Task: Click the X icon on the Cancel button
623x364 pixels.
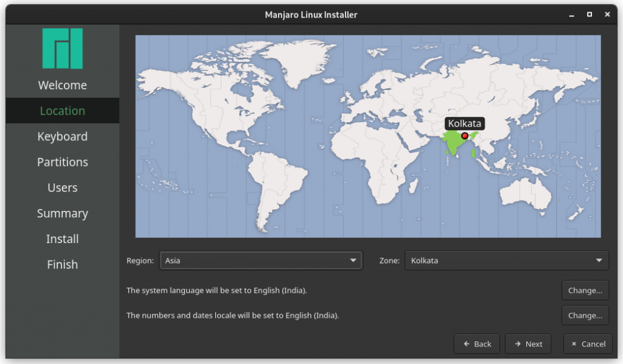Action: 573,343
